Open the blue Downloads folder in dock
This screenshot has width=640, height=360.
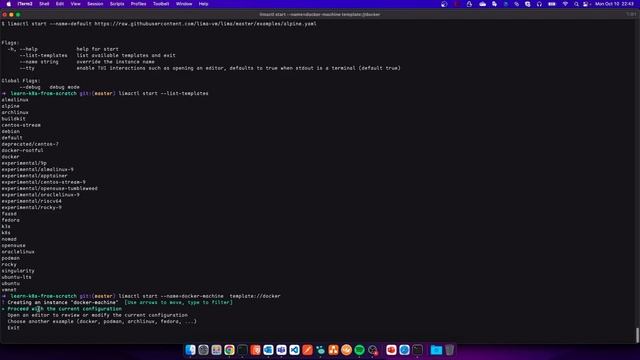[x=436, y=350]
